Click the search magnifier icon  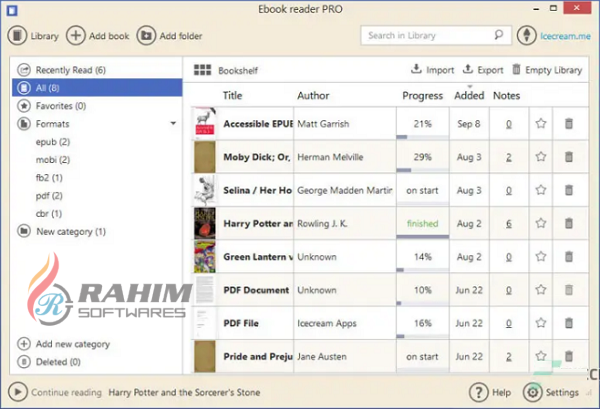click(x=498, y=35)
